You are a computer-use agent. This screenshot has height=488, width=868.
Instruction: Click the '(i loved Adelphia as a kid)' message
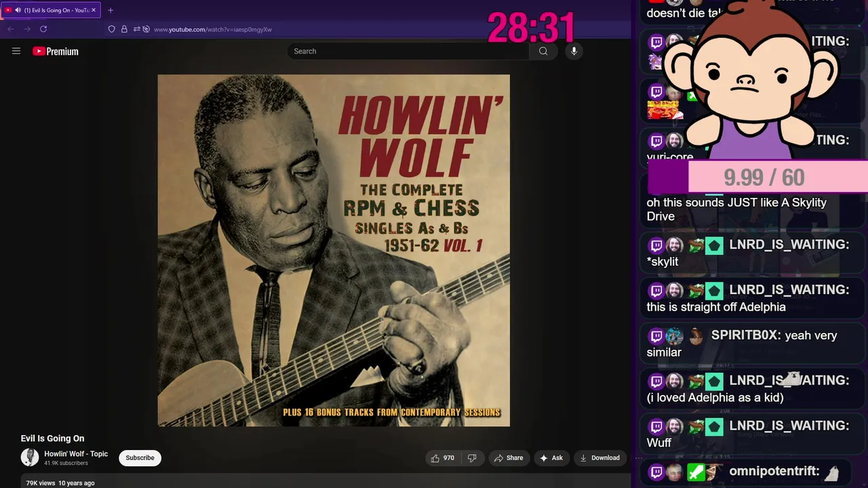coord(715,398)
